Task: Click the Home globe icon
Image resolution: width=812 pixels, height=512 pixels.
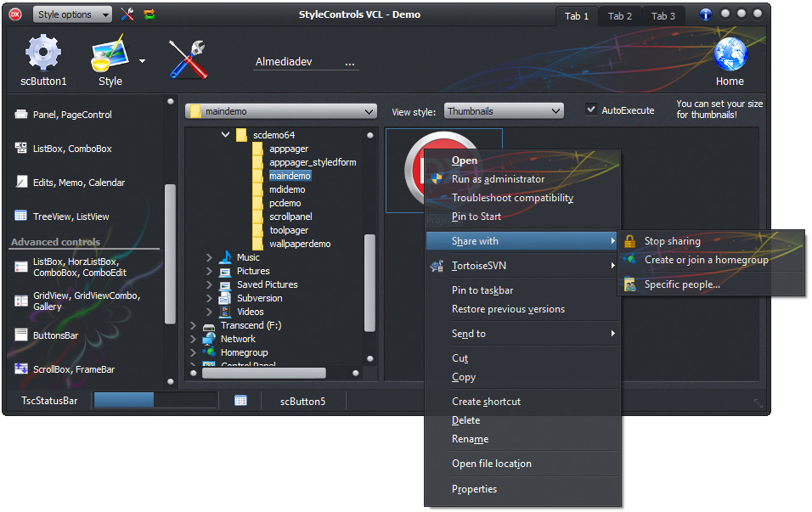Action: point(730,53)
